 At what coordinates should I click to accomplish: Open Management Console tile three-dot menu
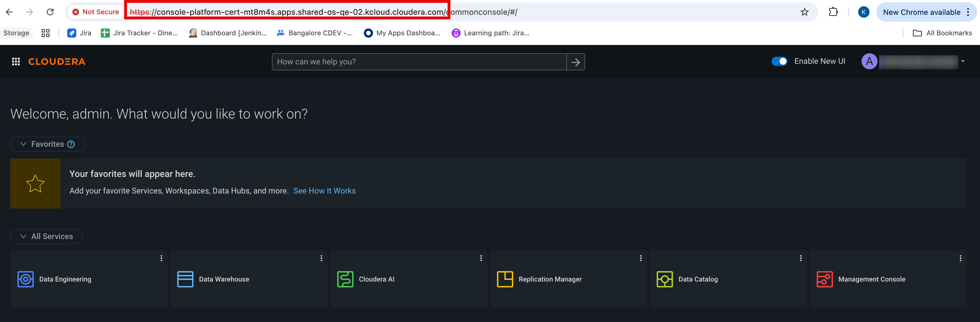coord(960,258)
